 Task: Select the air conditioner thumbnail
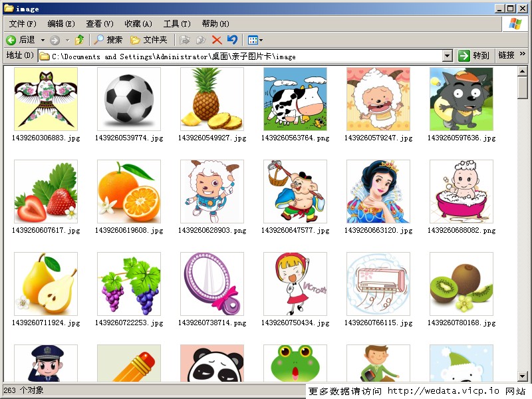click(378, 284)
